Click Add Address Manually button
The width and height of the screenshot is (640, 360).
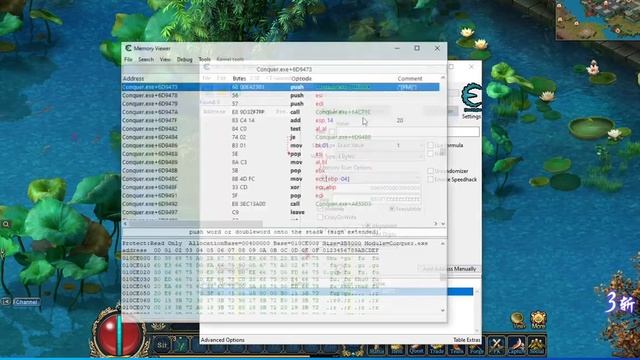(x=449, y=269)
